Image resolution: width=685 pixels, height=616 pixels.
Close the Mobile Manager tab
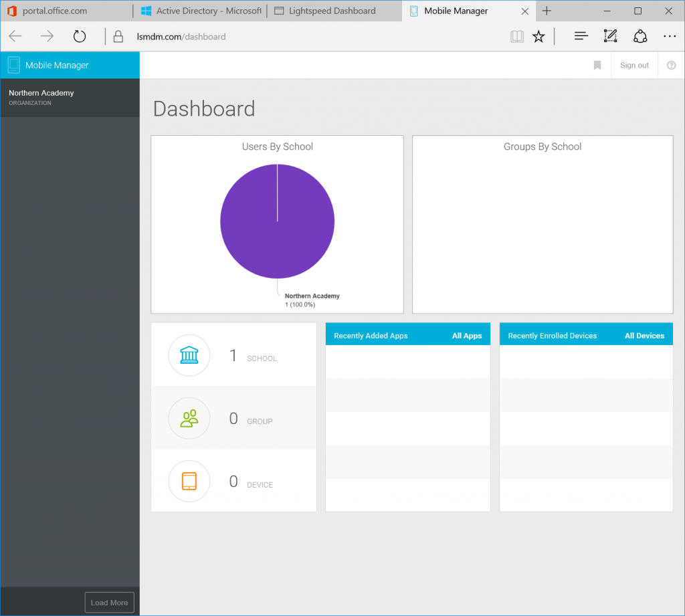[x=525, y=11]
